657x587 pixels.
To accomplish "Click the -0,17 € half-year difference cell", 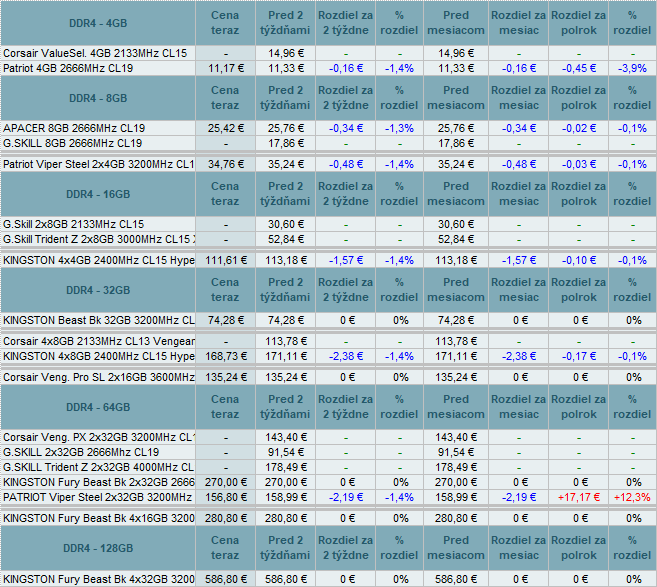I will [579, 356].
